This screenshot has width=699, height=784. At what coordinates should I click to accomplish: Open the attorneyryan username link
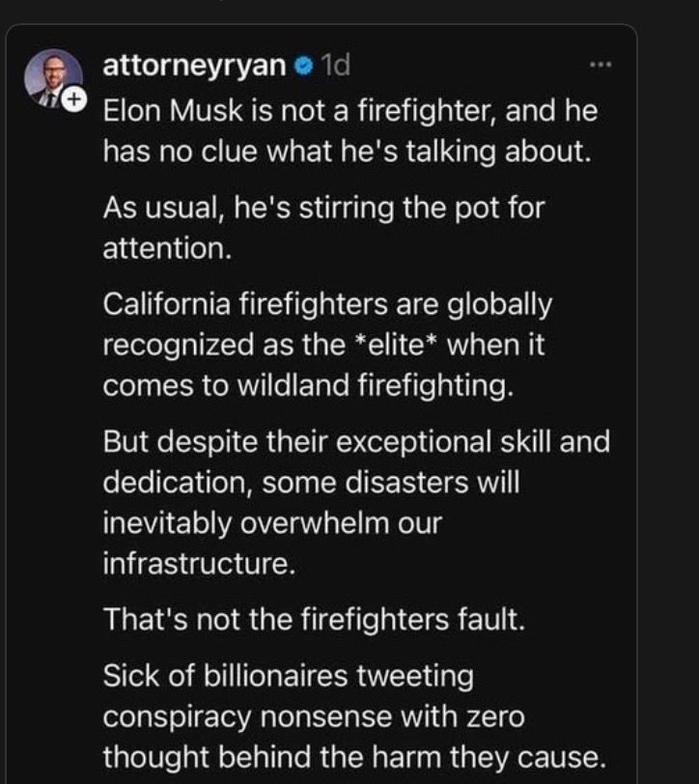point(194,66)
